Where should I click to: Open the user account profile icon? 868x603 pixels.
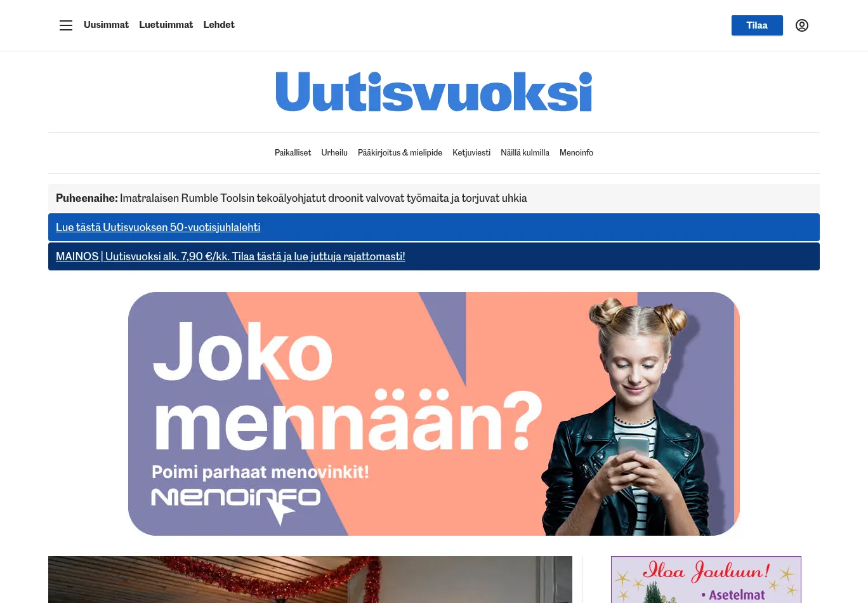802,25
